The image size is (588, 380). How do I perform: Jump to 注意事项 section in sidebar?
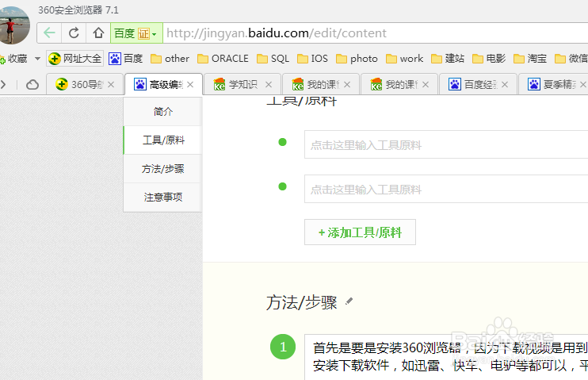tap(162, 197)
